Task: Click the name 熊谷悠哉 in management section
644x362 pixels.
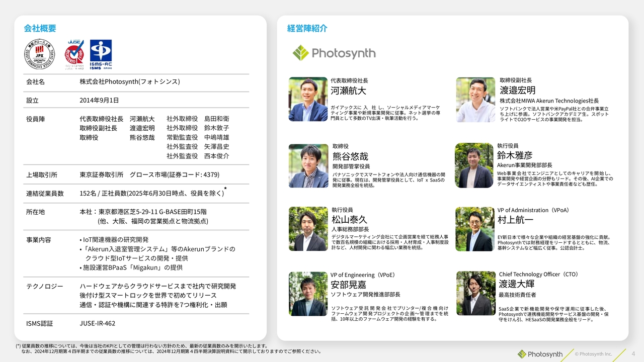Action: (x=350, y=156)
